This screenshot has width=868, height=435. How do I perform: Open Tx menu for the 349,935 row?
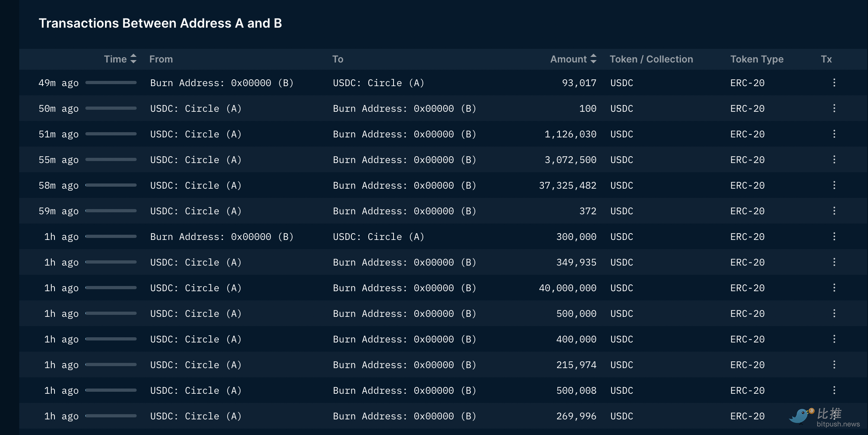tap(834, 262)
